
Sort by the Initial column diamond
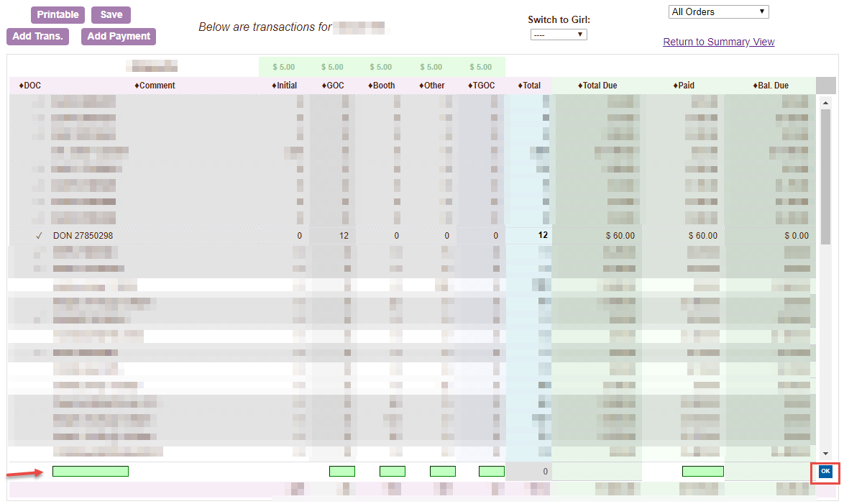pyautogui.click(x=272, y=85)
